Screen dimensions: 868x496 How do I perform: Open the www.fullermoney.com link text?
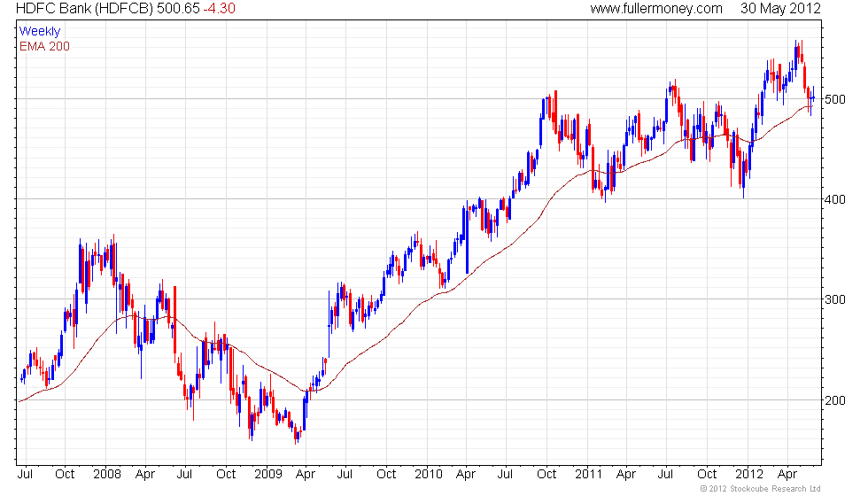656,8
